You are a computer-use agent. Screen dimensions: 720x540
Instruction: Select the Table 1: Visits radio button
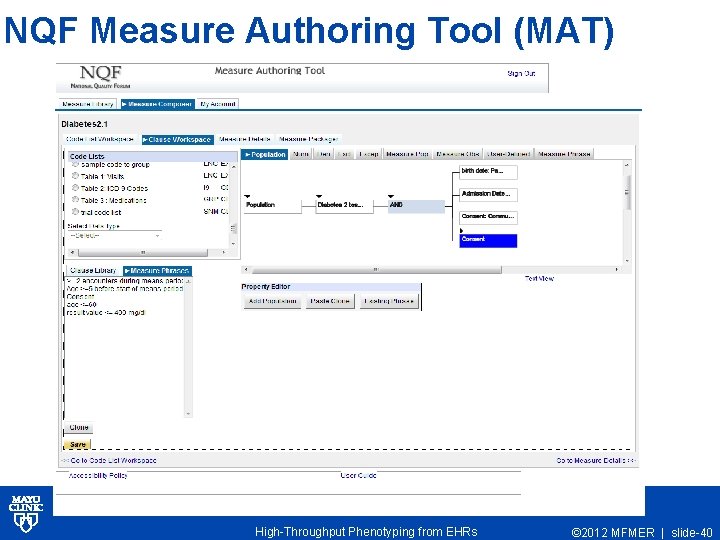(76, 176)
